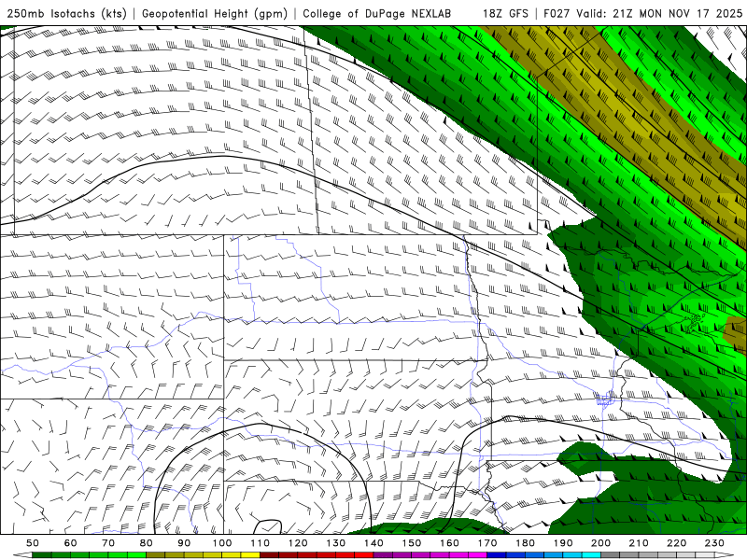Click the legend value 80
This screenshot has width=747, height=560.
pyautogui.click(x=147, y=543)
